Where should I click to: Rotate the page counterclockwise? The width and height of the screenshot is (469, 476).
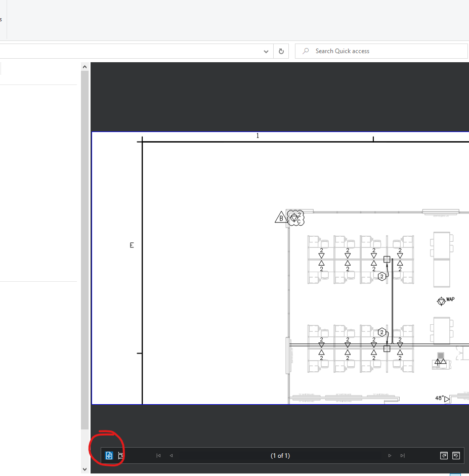(456, 455)
